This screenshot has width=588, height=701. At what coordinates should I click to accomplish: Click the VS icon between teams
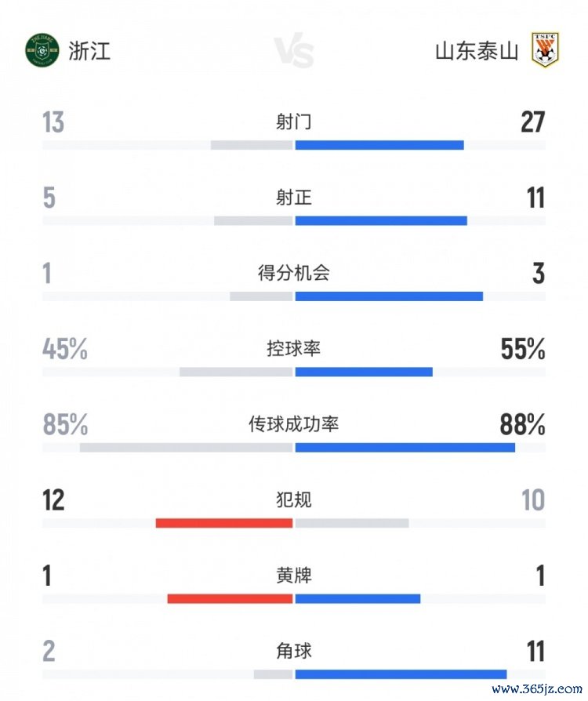(294, 52)
